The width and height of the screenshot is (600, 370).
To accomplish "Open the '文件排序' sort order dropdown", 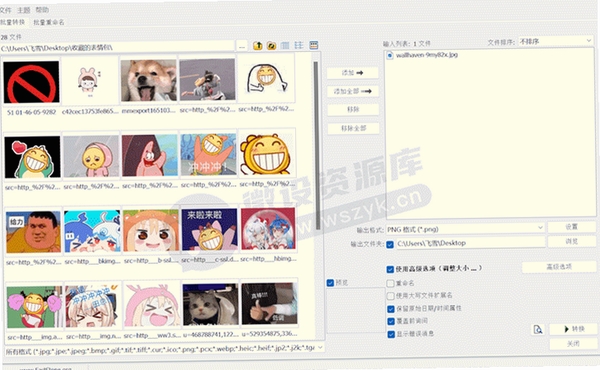I will pos(555,41).
